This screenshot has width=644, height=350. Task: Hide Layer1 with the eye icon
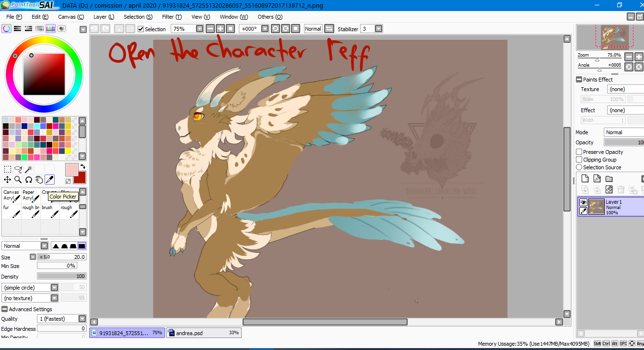pyautogui.click(x=583, y=203)
